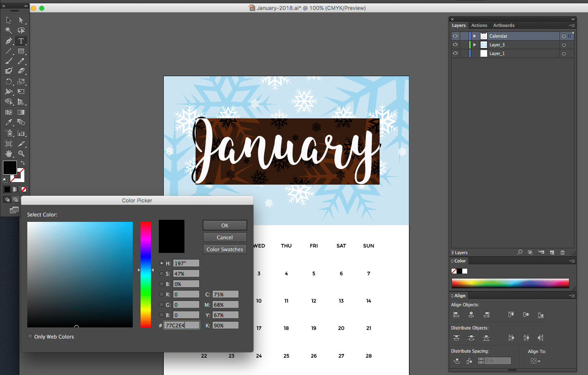The height and width of the screenshot is (375, 588).
Task: Select the None swatch in Color panel
Action: click(454, 271)
